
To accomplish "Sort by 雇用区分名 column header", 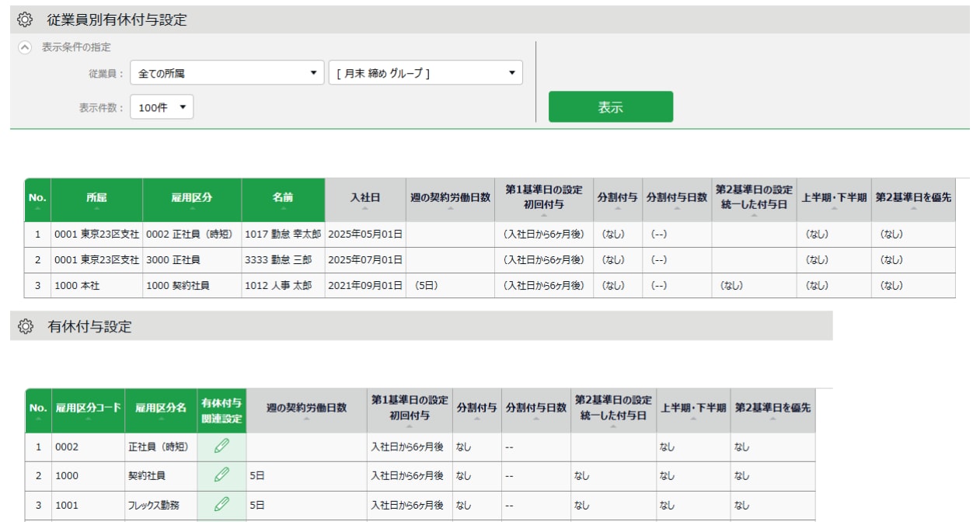I will (161, 410).
